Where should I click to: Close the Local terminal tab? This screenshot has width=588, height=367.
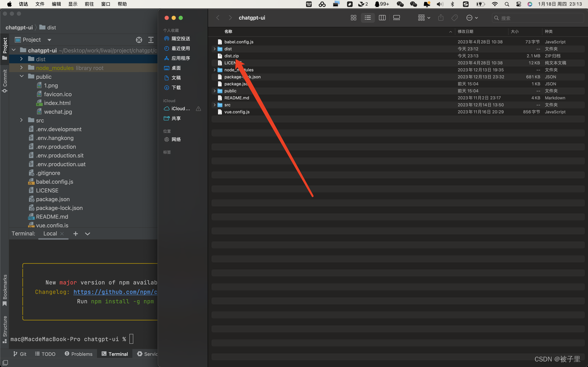point(63,234)
